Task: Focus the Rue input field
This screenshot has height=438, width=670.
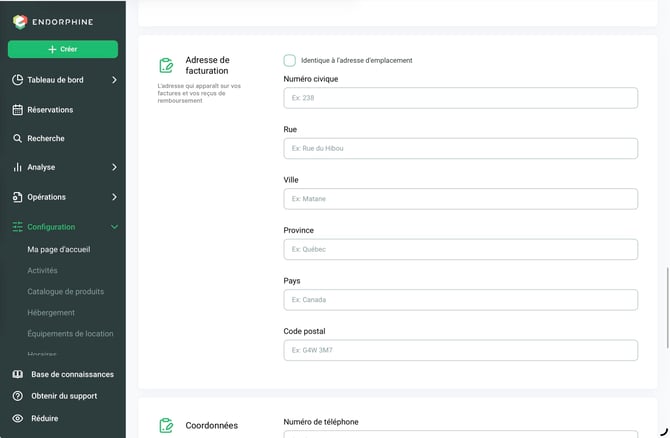Action: [x=461, y=148]
